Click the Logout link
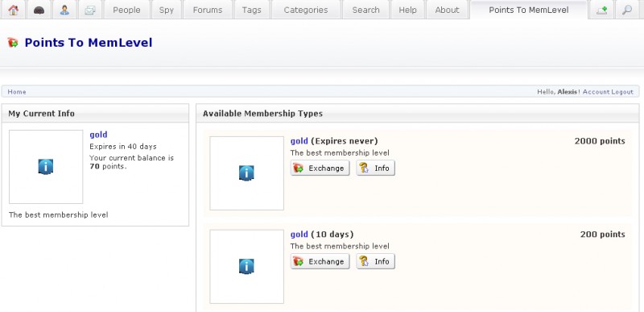The height and width of the screenshot is (312, 644). coord(622,92)
